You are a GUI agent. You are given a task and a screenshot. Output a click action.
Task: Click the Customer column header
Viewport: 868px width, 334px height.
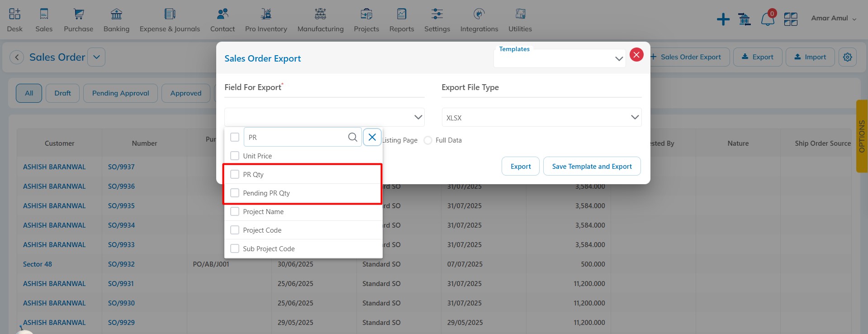(59, 143)
